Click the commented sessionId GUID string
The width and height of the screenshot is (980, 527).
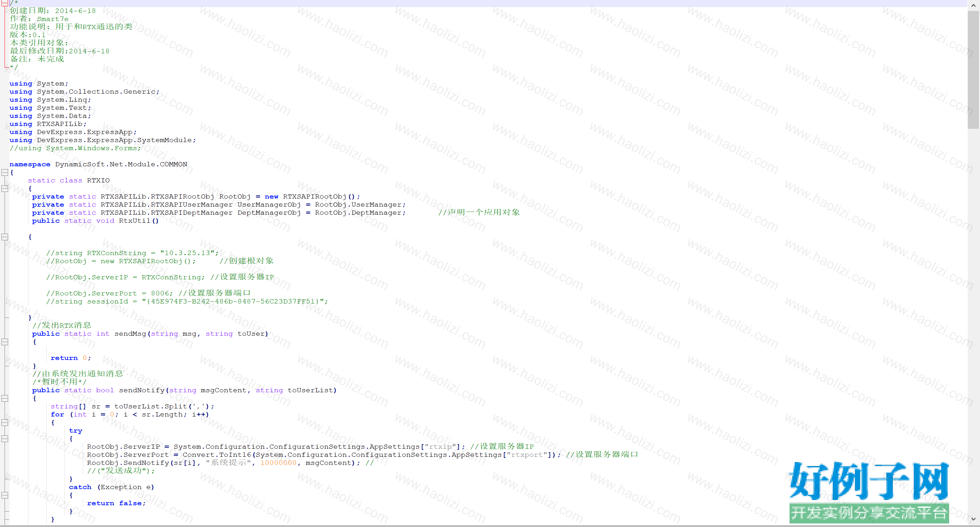[233, 301]
